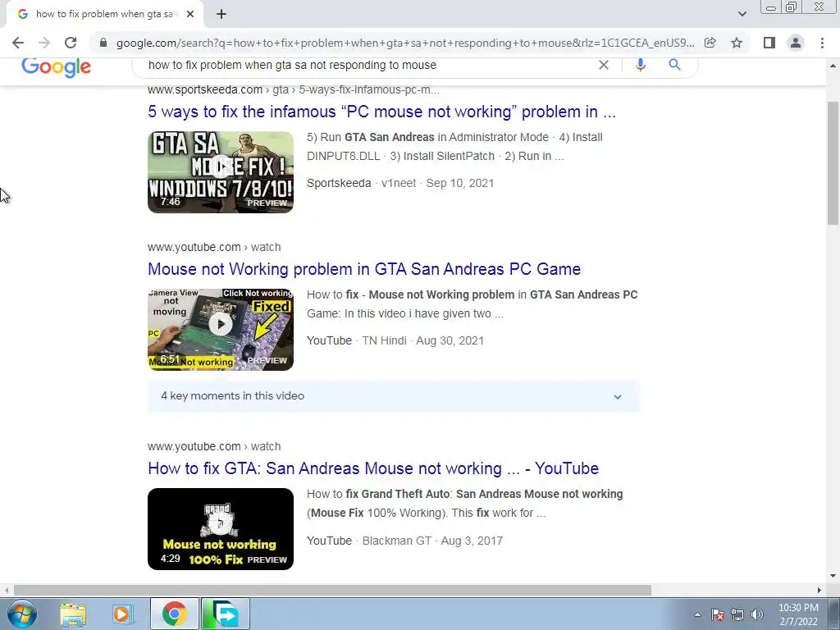Open '5 ways to fix the infamous PC mouse' link

(x=381, y=112)
